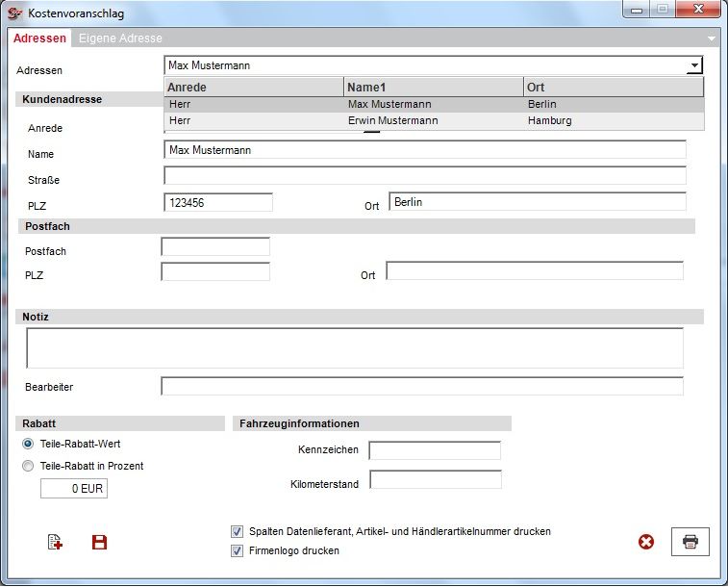Close the Kostenvoranschlag window
728x587 pixels.
point(698,10)
